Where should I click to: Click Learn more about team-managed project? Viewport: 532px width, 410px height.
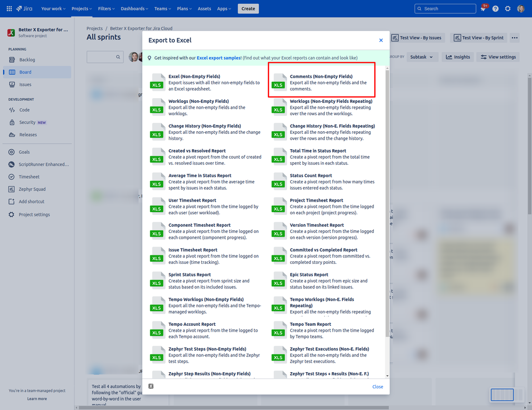point(37,399)
